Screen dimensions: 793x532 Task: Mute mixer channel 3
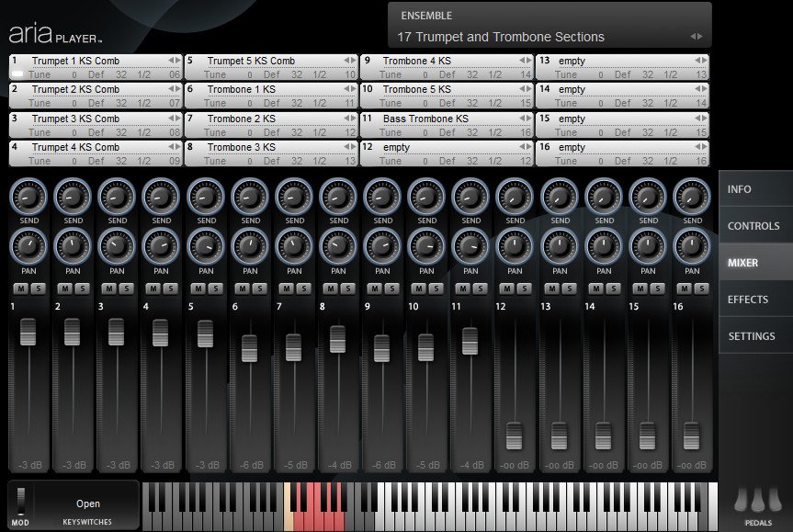pyautogui.click(x=108, y=289)
